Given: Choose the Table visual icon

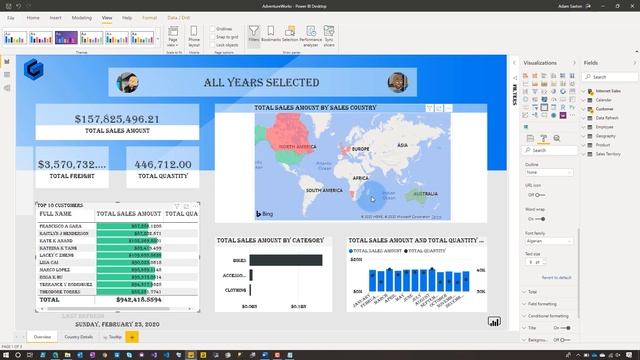Looking at the screenshot, I should coord(544,107).
